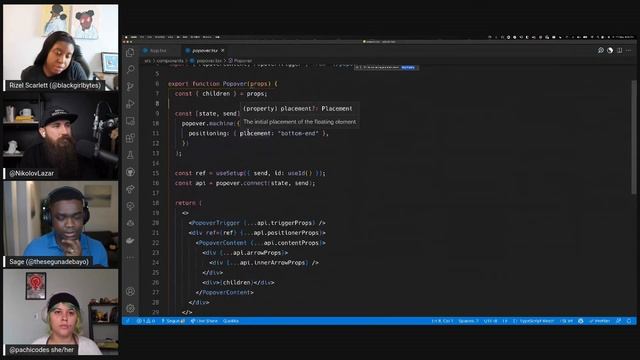The height and width of the screenshot is (360, 640).
Task: Open the Accounts menu
Action: (130, 291)
